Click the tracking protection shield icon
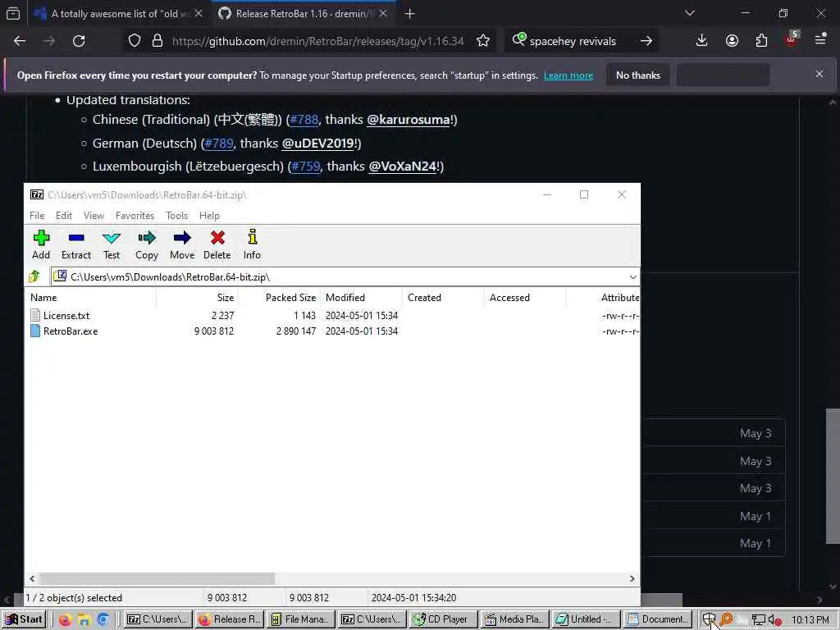 click(x=135, y=41)
